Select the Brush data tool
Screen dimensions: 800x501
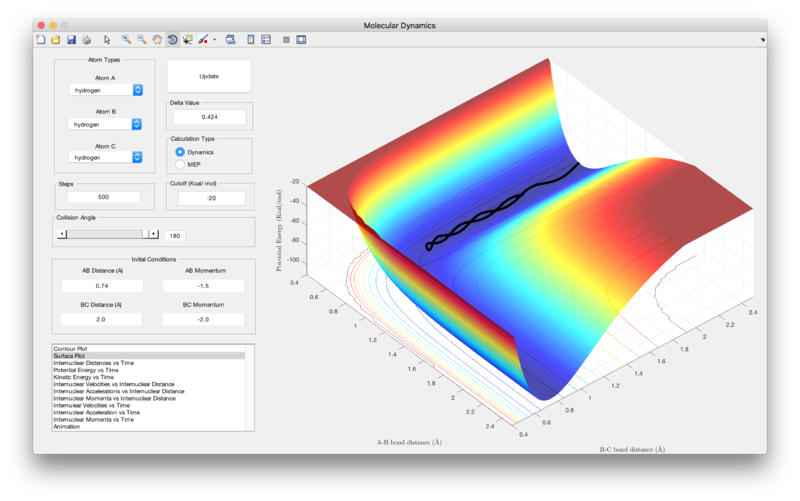pyautogui.click(x=203, y=39)
